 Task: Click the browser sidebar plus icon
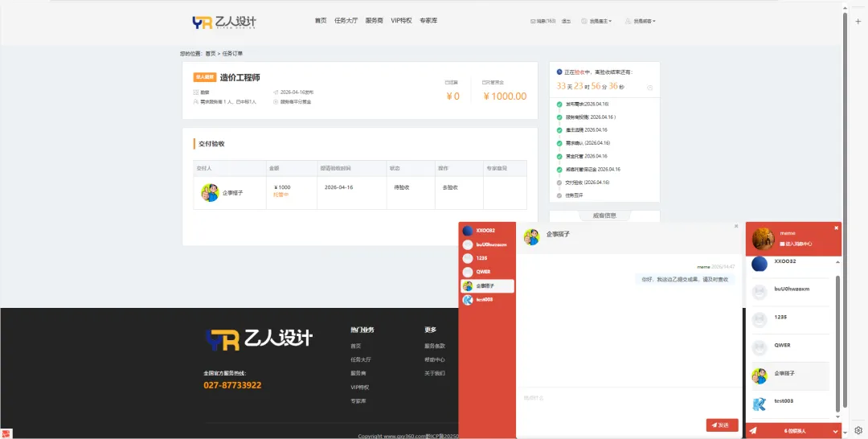point(858,22)
